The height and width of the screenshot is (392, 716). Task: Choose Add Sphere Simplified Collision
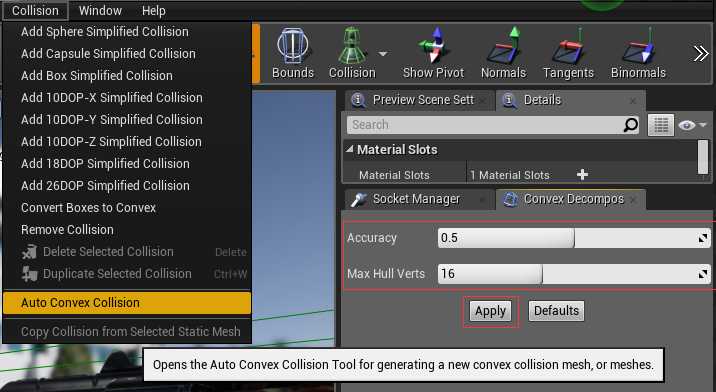coord(127,32)
